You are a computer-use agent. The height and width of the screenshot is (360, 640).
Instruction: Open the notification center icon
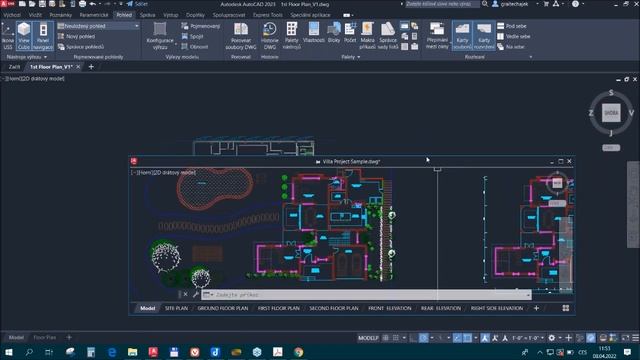click(x=627, y=352)
